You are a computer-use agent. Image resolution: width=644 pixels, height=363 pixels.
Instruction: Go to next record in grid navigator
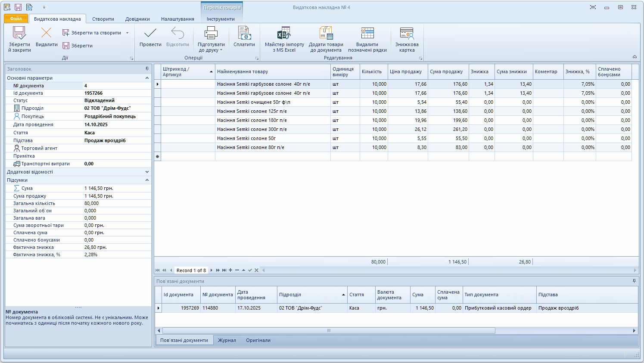pyautogui.click(x=212, y=270)
